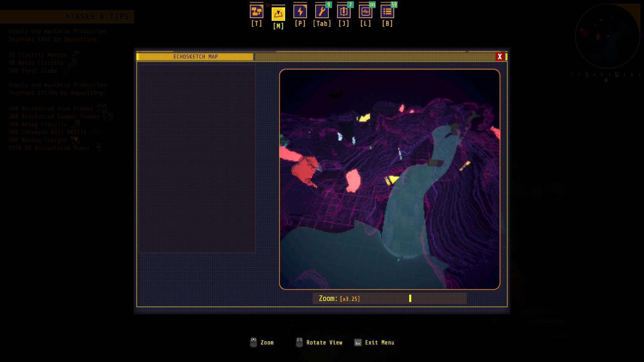
Task: Open the power lightning [P] icon
Action: click(x=300, y=12)
